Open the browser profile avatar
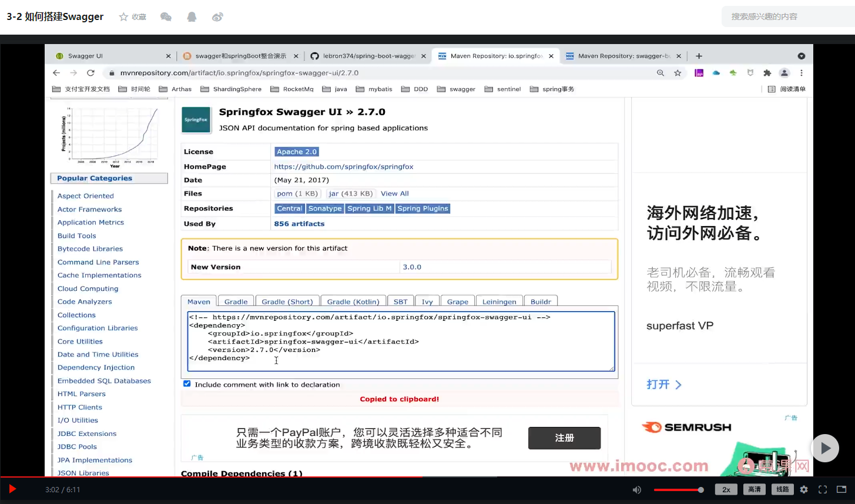Image resolution: width=855 pixels, height=504 pixels. pos(784,73)
